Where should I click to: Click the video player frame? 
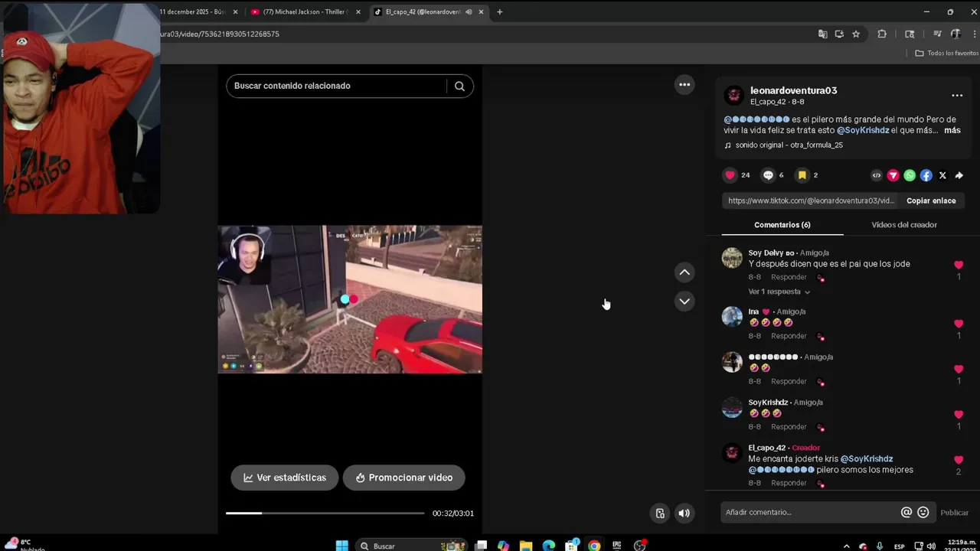[x=350, y=299]
